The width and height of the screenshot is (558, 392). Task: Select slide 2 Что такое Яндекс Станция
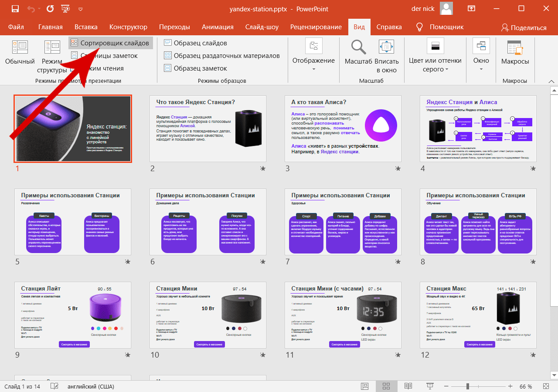click(x=208, y=128)
